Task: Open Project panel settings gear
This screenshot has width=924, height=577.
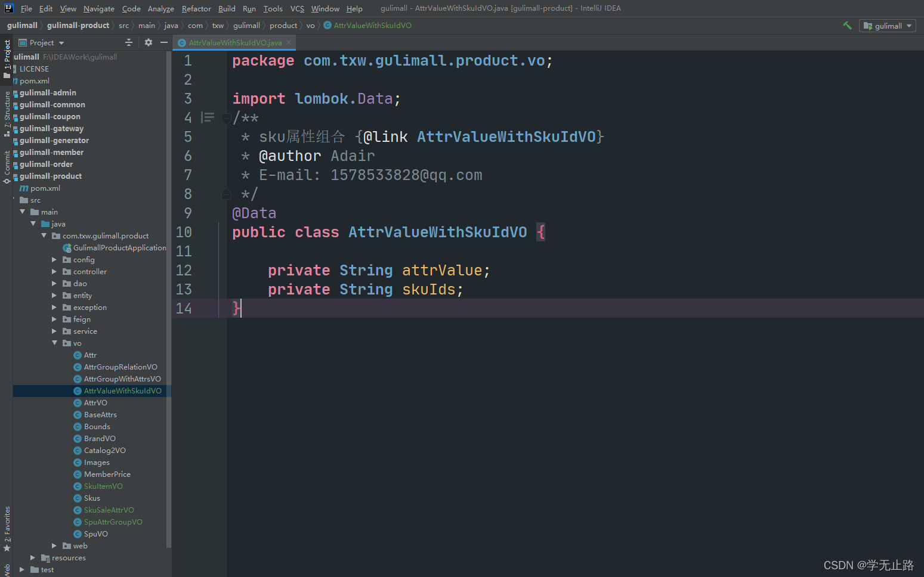Action: [x=149, y=42]
